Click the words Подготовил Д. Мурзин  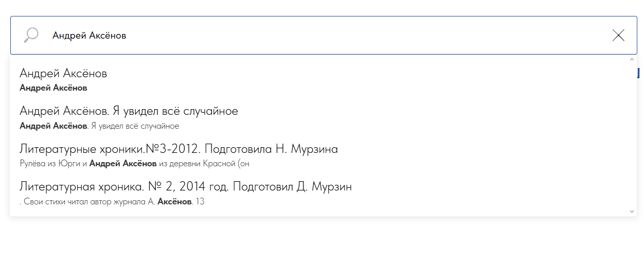(x=292, y=186)
